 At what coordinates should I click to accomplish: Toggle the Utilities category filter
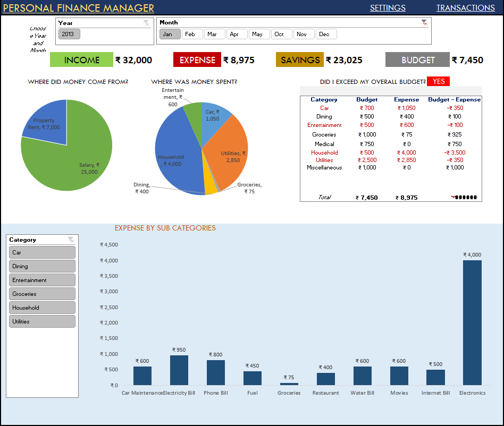coord(42,321)
